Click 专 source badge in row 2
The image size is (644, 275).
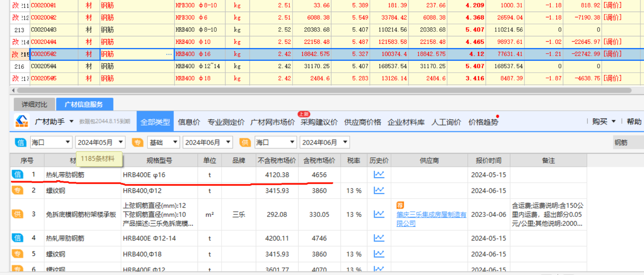click(18, 190)
